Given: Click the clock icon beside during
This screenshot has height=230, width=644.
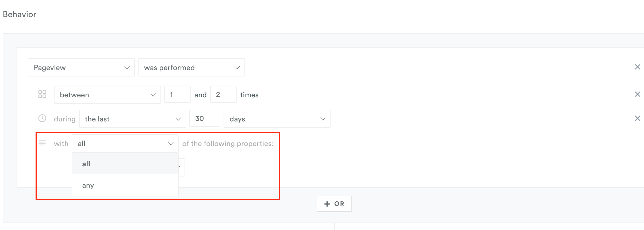Looking at the screenshot, I should (42, 118).
